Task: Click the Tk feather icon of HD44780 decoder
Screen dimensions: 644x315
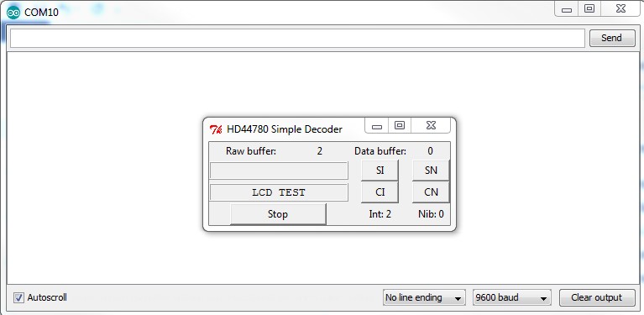Action: click(x=216, y=129)
